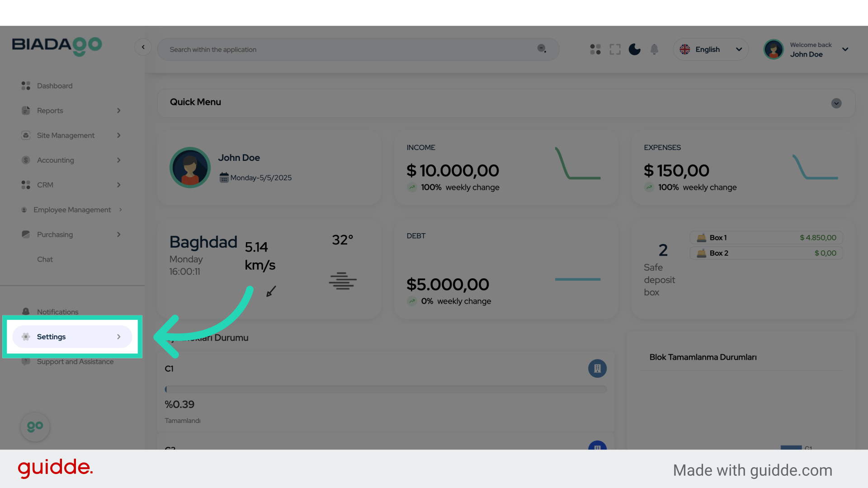Go to Dashboard in the sidebar
The image size is (868, 488).
click(x=55, y=86)
